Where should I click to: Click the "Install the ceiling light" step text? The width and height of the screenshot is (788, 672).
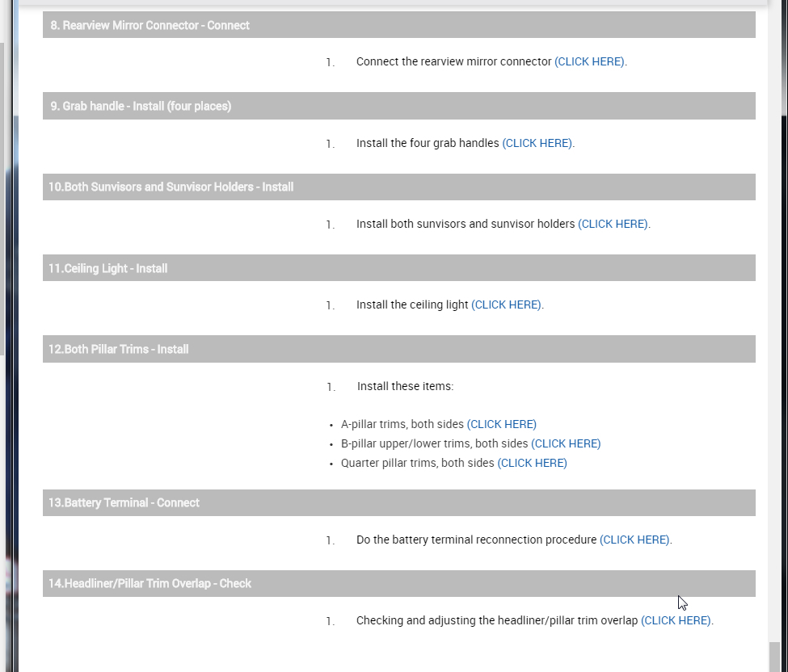click(412, 304)
